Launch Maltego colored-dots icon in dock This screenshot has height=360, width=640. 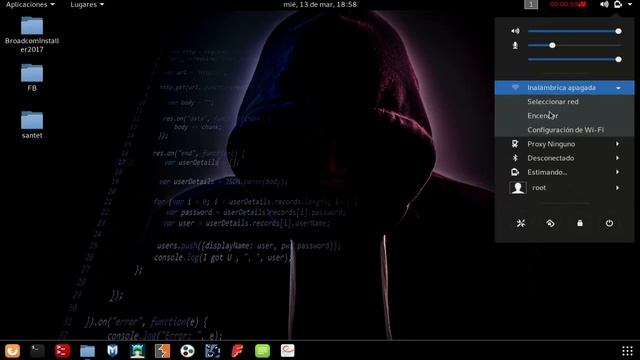click(187, 351)
